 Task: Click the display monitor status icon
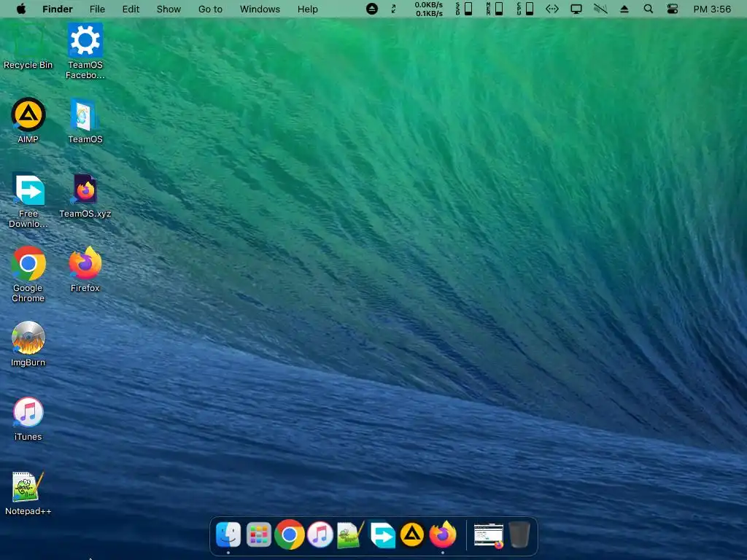[x=576, y=9]
